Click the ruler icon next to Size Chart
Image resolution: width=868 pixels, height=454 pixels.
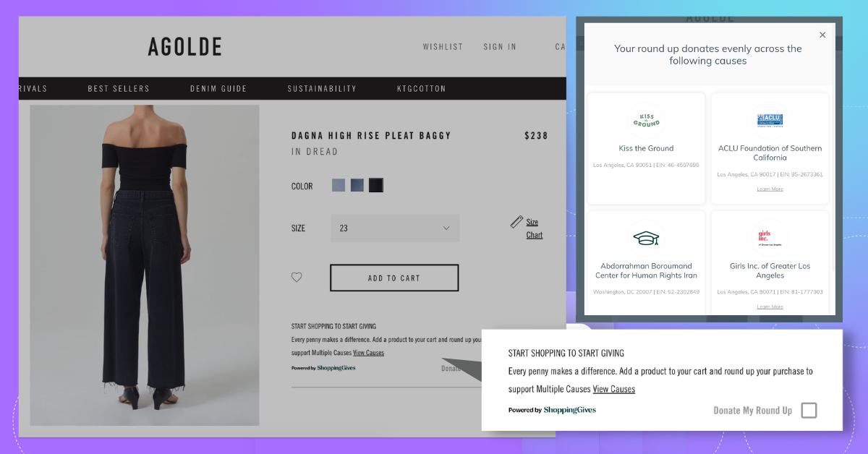click(516, 222)
